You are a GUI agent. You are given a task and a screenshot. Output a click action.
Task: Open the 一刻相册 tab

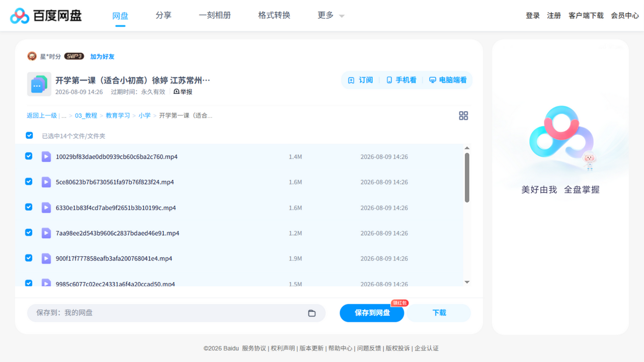(x=215, y=16)
